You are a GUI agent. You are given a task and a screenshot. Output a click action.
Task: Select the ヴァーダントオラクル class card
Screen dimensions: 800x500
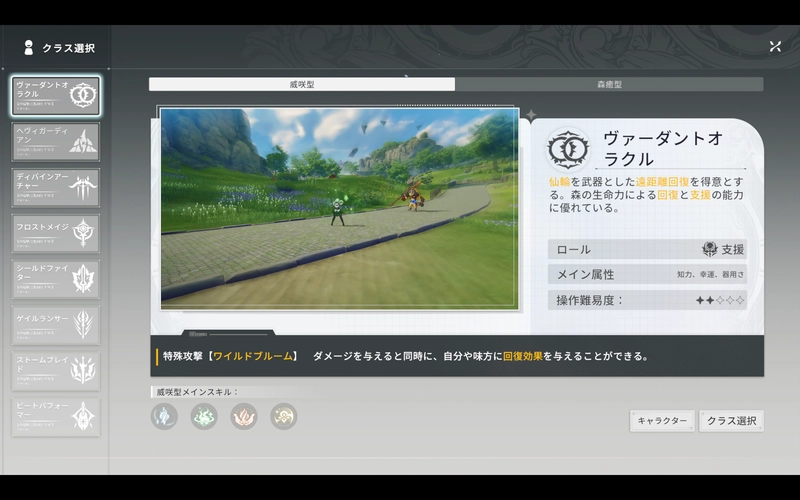[56, 95]
